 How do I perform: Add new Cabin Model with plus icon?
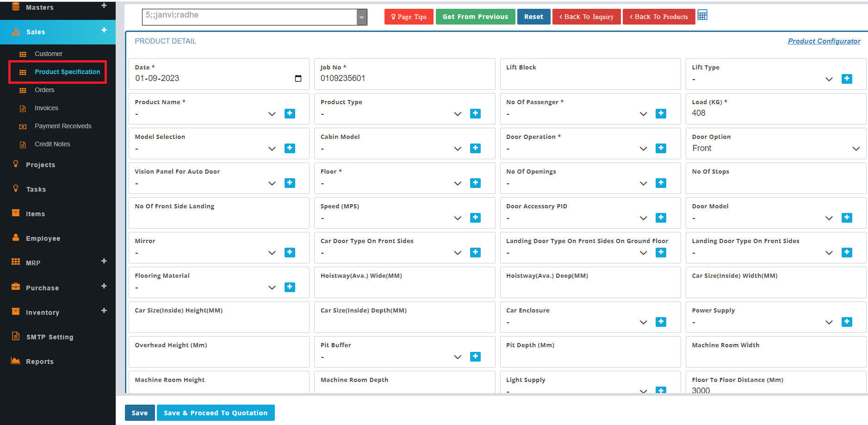point(475,148)
